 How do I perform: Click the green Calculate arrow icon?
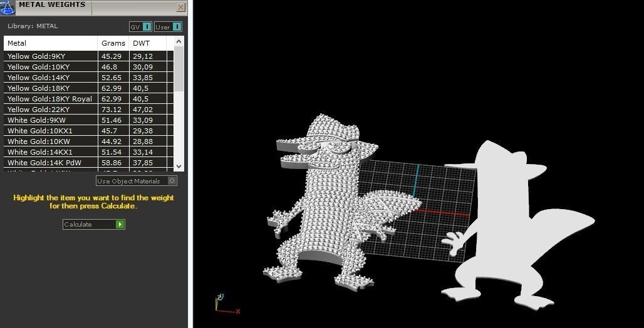(120, 224)
